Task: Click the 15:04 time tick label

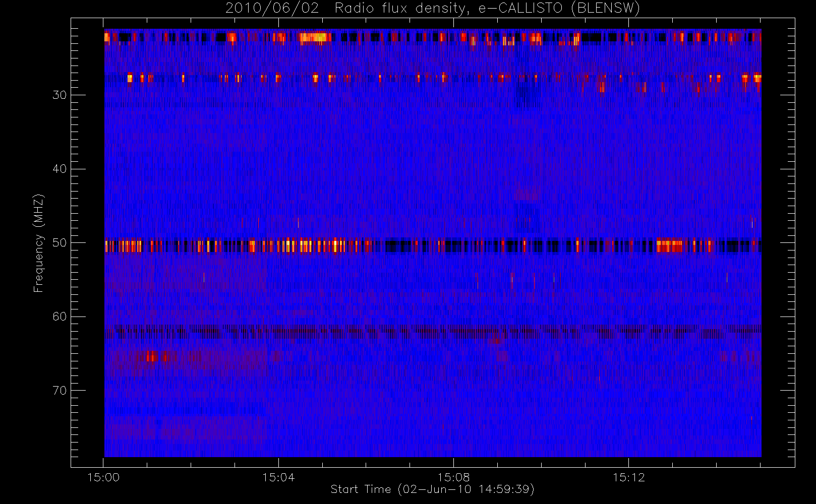Action: (278, 477)
